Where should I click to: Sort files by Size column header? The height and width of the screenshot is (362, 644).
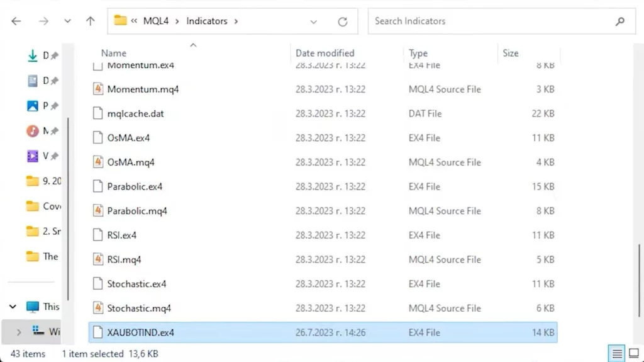[x=511, y=54]
